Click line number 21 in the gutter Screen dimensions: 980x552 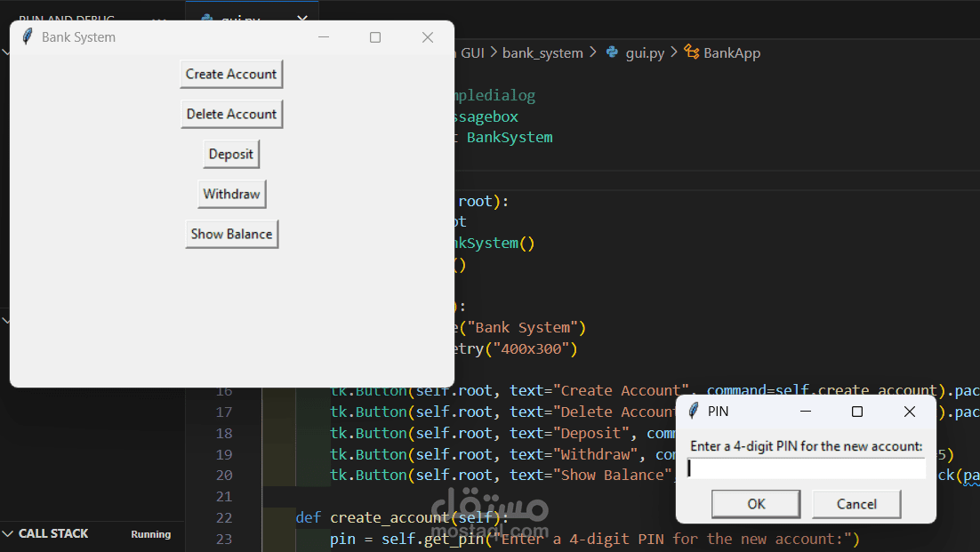tap(224, 496)
